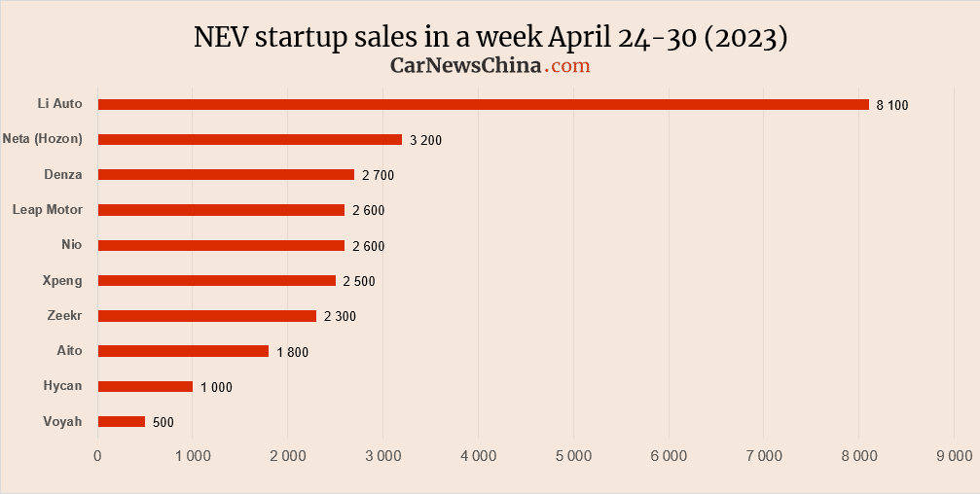Click the 3 200 data label
The width and height of the screenshot is (980, 494).
pos(425,140)
